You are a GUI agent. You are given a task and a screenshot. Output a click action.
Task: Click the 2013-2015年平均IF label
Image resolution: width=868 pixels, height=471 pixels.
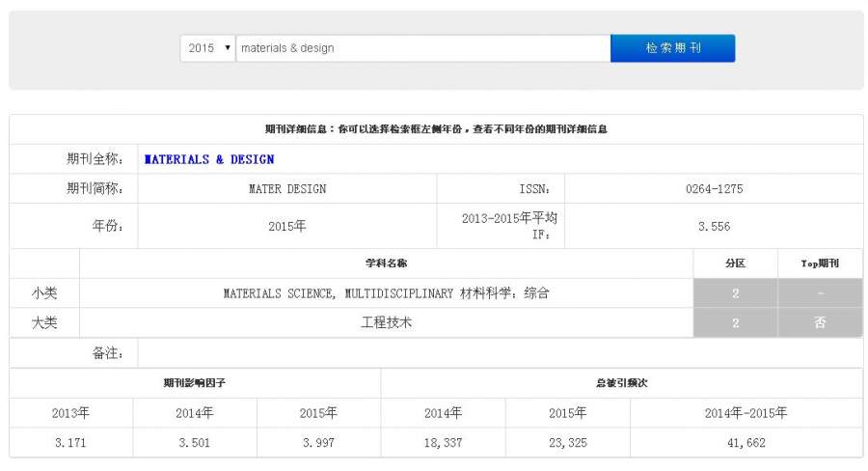click(509, 226)
